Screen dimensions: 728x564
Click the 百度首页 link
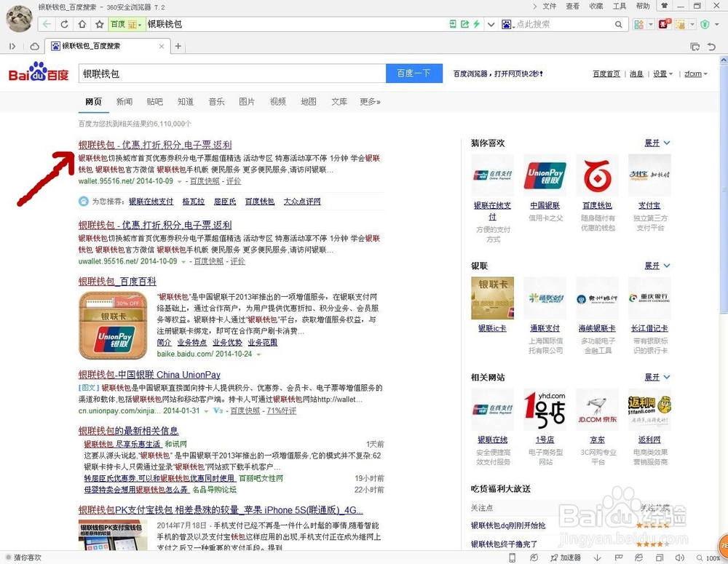click(606, 74)
